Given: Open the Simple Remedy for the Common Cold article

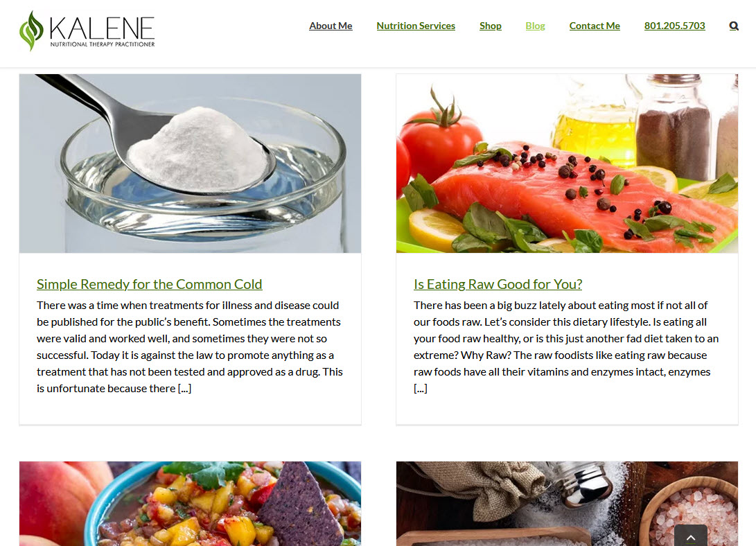Looking at the screenshot, I should click(x=150, y=284).
